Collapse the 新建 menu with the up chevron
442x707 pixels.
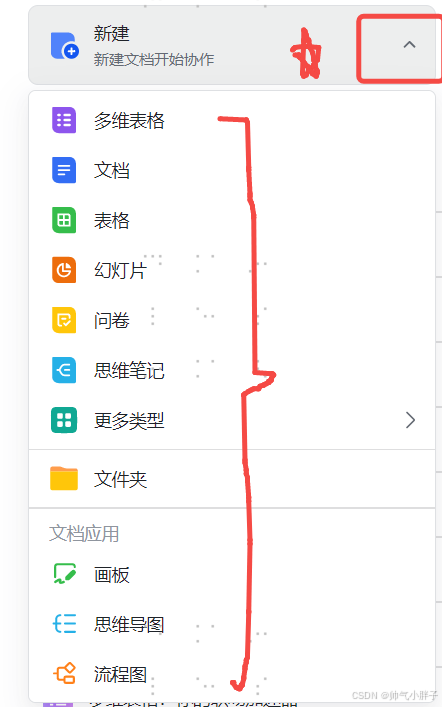(409, 45)
